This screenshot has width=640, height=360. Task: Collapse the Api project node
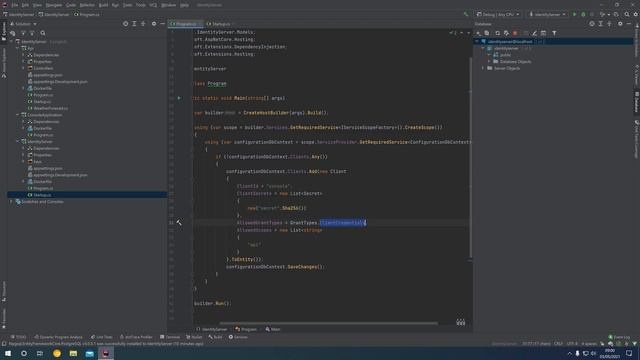click(x=18, y=48)
